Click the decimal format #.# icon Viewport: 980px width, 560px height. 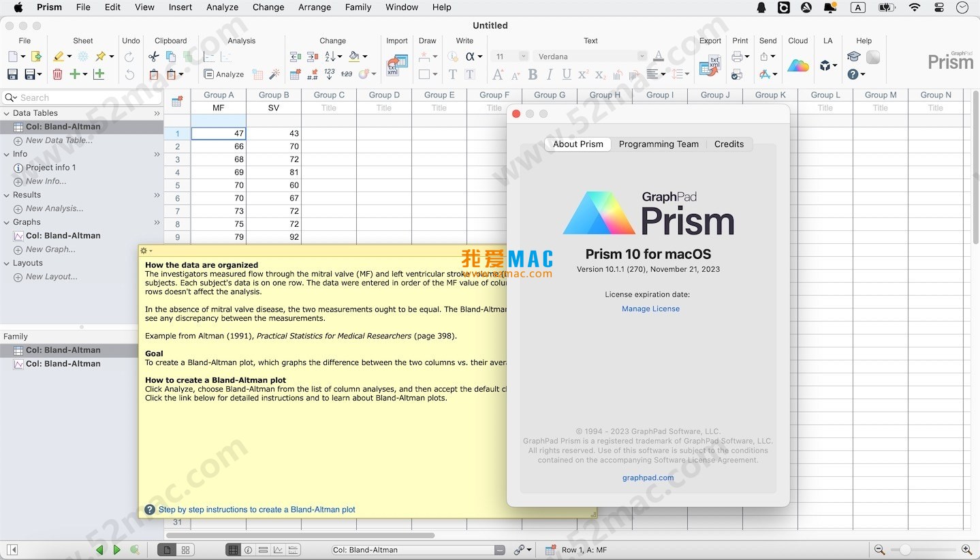[x=313, y=74]
